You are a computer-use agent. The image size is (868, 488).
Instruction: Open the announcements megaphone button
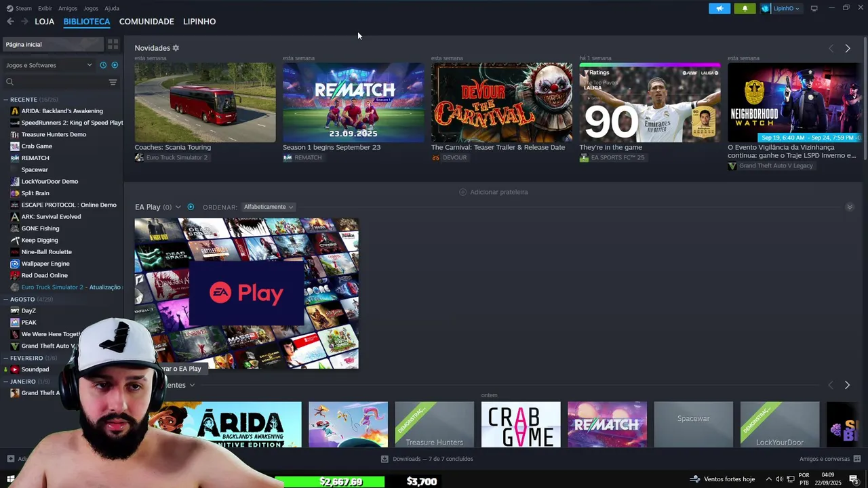(x=719, y=8)
